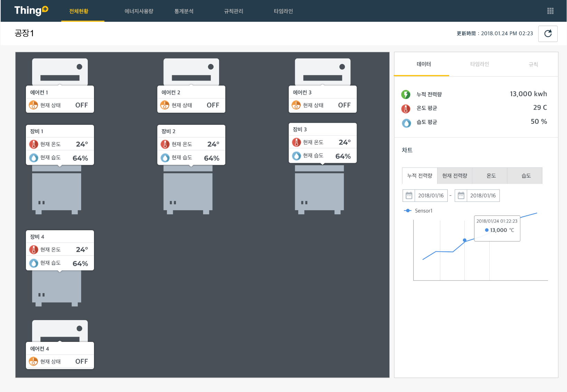Click the 장비 4 card title
Image resolution: width=567 pixels, height=392 pixels.
[x=37, y=237]
